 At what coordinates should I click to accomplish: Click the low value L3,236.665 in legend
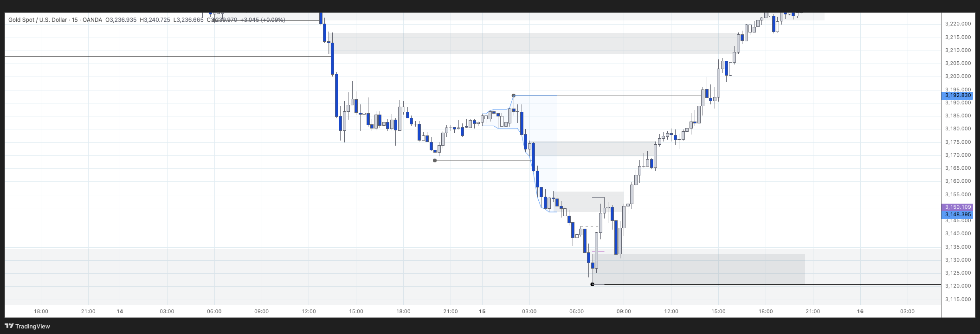188,20
